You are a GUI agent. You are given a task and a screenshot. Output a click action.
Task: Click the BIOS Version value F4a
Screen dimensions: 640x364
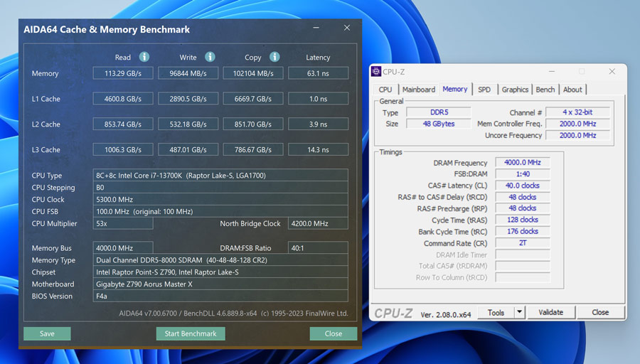coord(220,296)
